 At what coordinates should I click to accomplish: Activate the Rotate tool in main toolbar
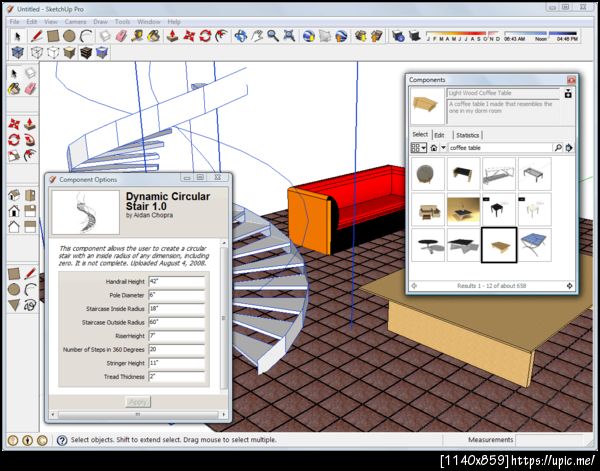[205, 36]
